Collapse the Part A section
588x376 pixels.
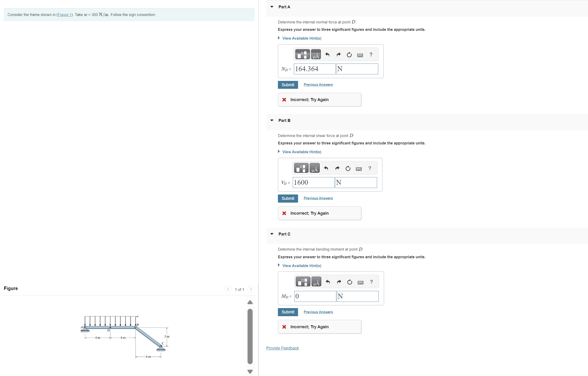tap(272, 7)
